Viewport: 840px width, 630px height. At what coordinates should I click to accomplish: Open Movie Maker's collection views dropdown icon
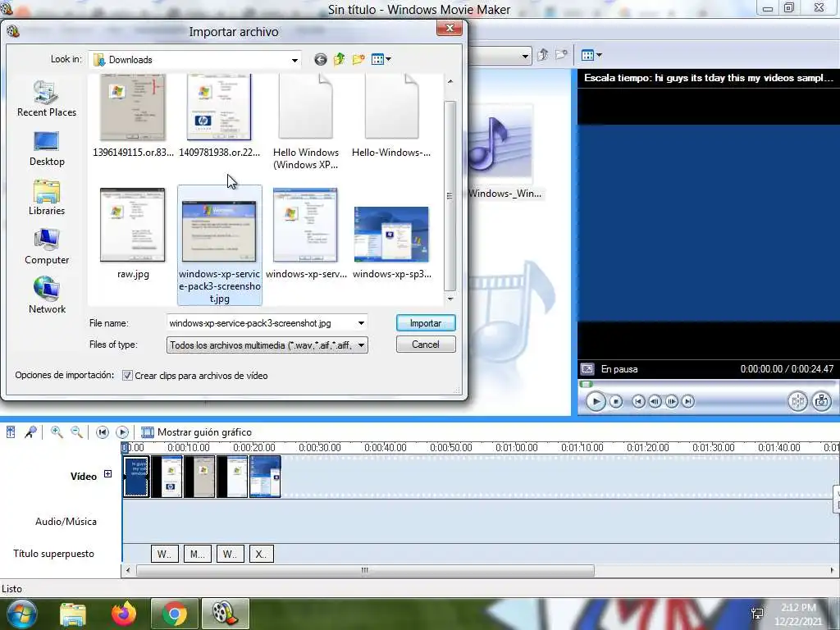coord(591,55)
